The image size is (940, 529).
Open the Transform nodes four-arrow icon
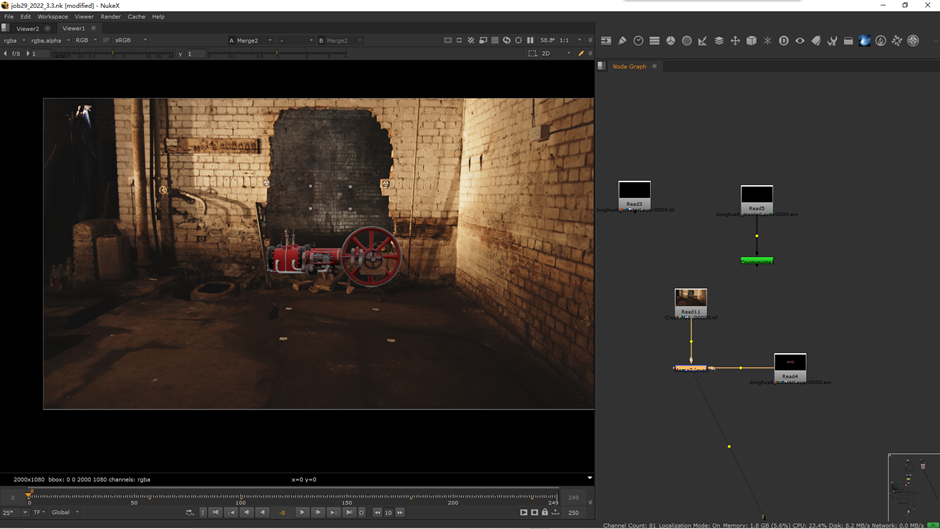(x=735, y=41)
